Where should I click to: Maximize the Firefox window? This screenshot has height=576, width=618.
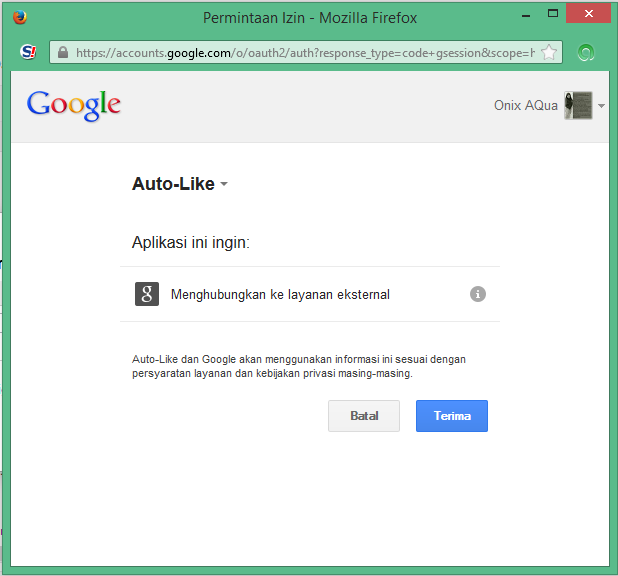(553, 14)
